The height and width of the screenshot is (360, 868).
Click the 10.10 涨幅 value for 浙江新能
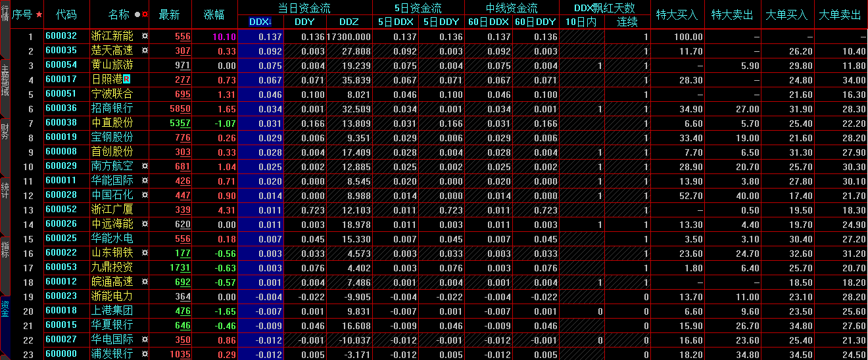click(224, 37)
